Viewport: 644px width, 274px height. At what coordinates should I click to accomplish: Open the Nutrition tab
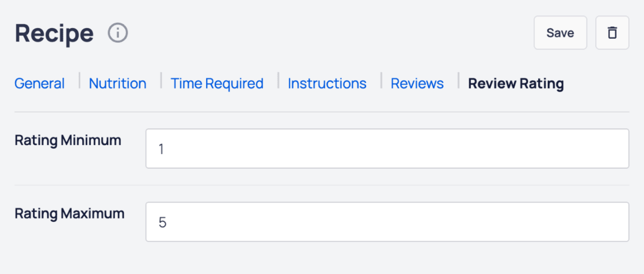(x=117, y=83)
